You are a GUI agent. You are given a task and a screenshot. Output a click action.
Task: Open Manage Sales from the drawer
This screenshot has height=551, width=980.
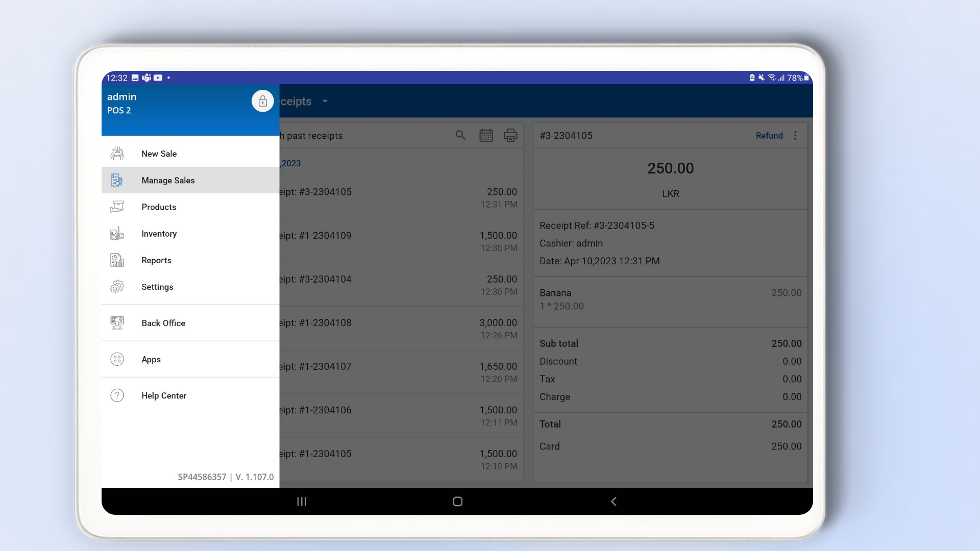point(168,180)
